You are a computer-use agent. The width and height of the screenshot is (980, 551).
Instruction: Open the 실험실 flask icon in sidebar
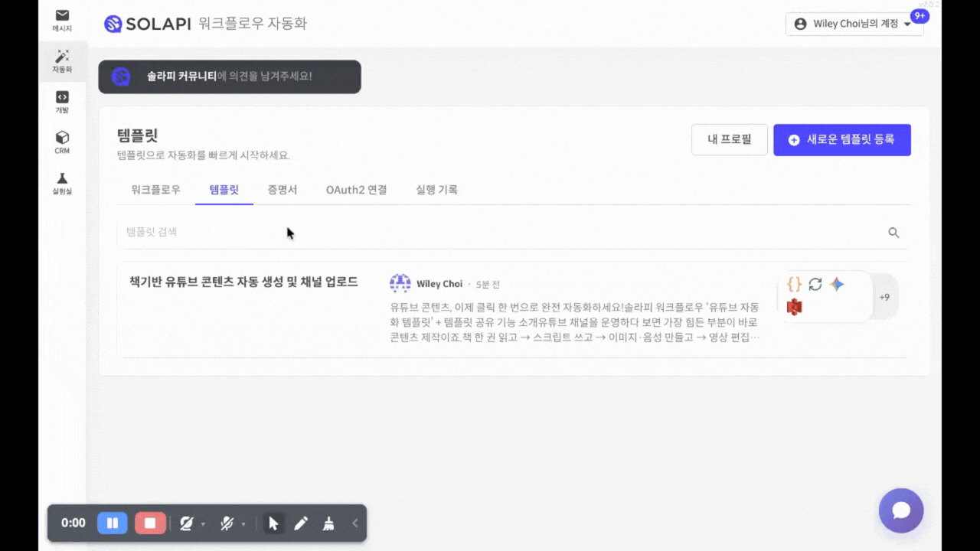coord(62,183)
